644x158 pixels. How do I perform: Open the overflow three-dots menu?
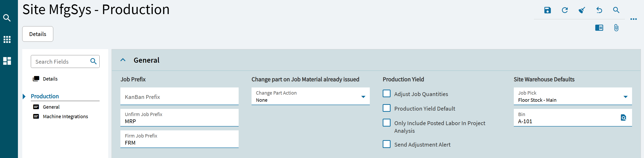(633, 19)
